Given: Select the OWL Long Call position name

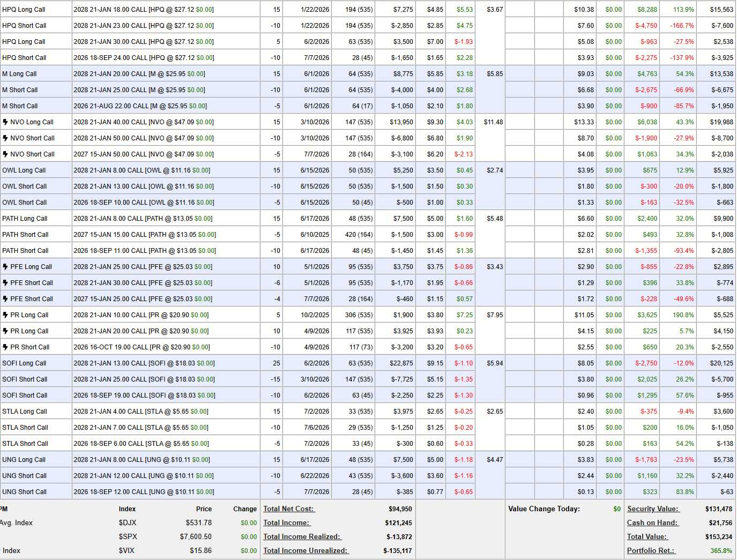Looking at the screenshot, I should (x=24, y=170).
